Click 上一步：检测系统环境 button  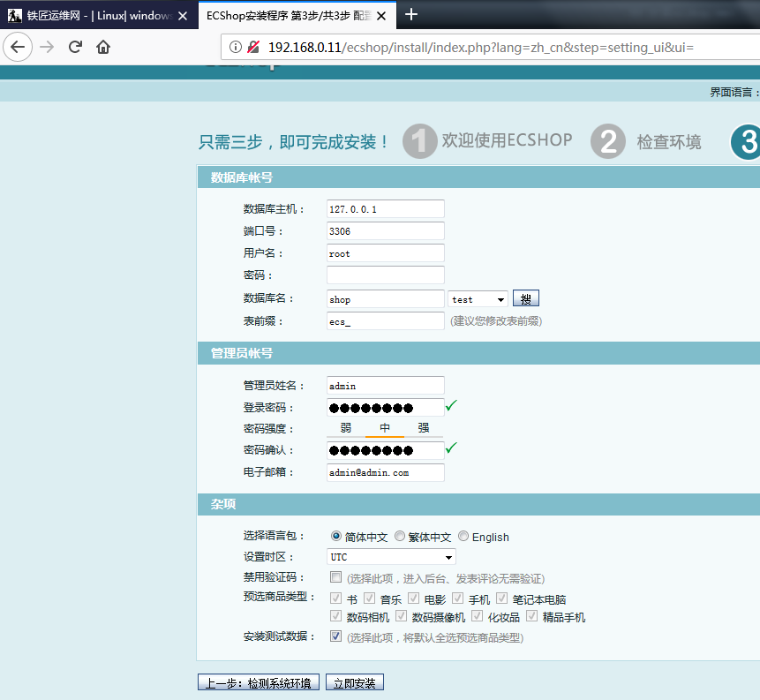(x=259, y=682)
